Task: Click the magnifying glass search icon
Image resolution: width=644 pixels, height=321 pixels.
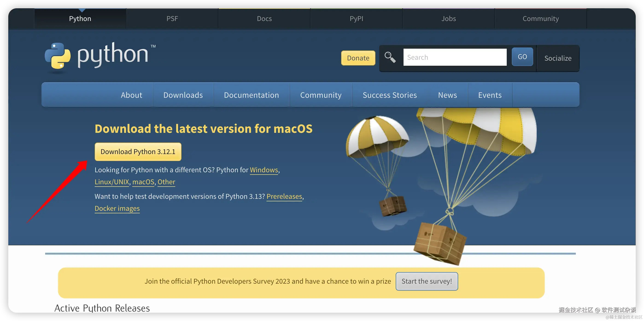Action: point(390,57)
